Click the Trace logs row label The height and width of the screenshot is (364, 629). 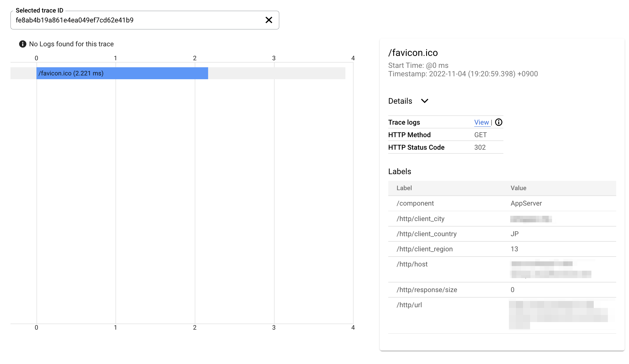point(404,122)
